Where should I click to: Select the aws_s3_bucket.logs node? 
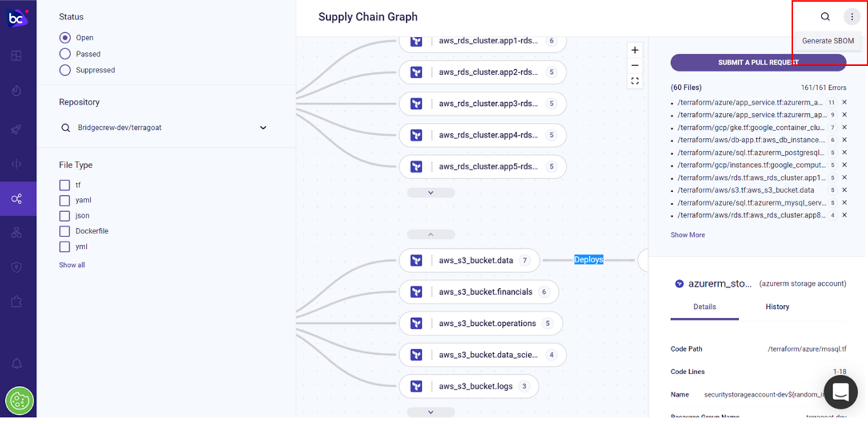469,387
